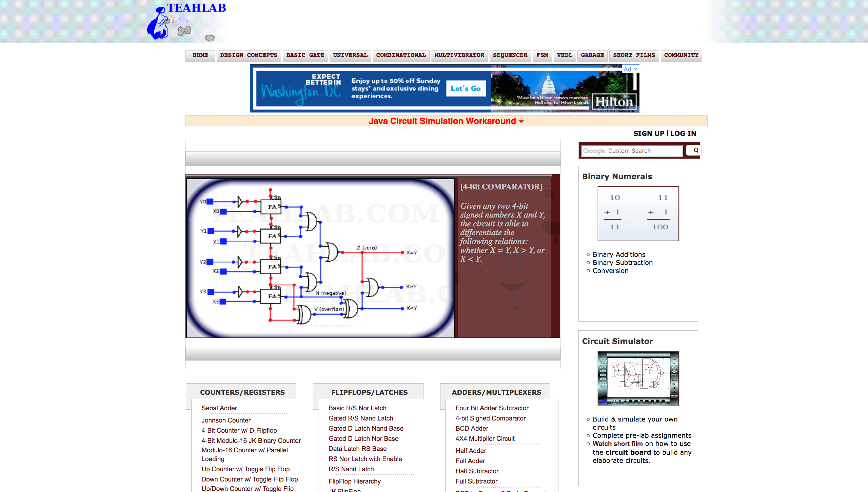Navigate to MULTIVIBRATOR circuit section
Viewport: 868px width, 492px height.
(458, 55)
